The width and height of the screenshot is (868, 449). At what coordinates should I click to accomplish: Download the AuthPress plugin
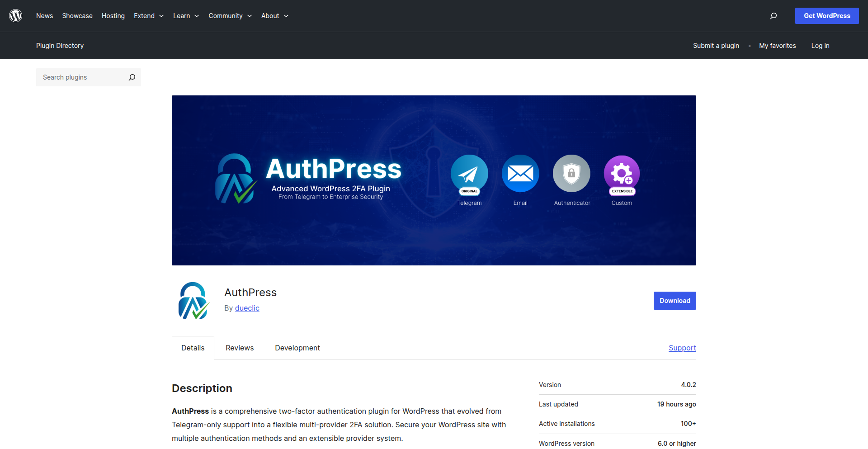(675, 301)
